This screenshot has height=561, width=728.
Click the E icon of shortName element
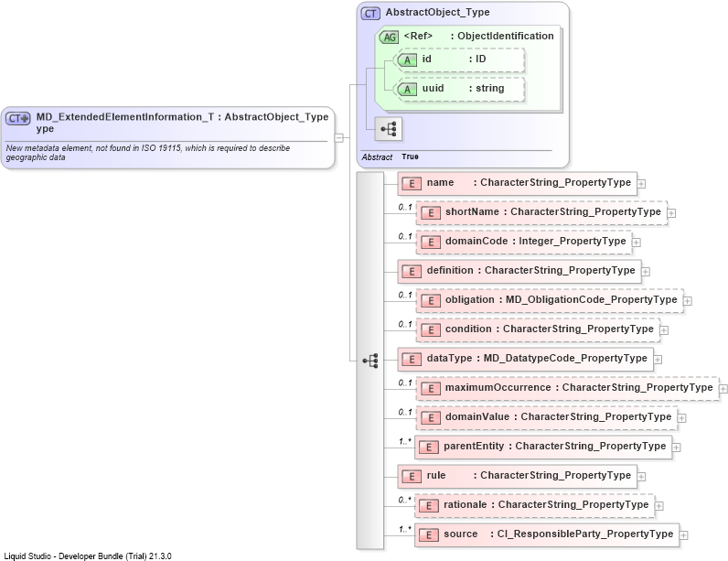coord(431,212)
